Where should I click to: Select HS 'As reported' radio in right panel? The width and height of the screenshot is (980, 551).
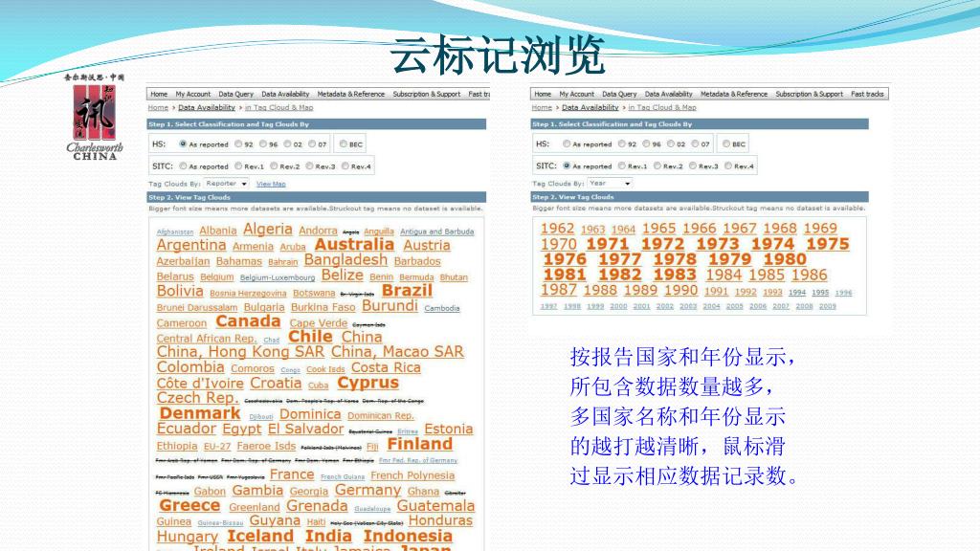coord(567,143)
